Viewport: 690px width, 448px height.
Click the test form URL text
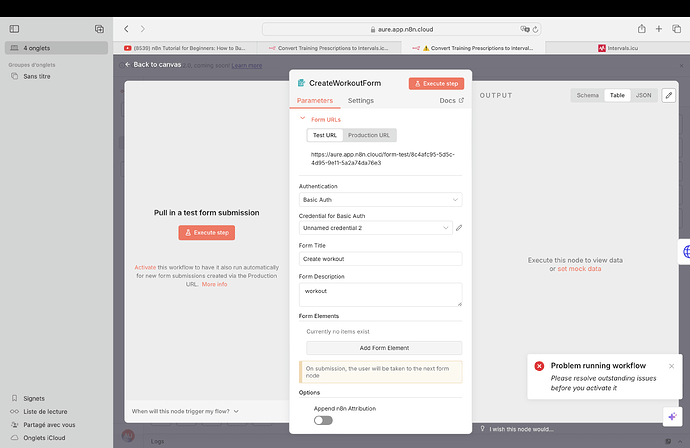point(382,158)
